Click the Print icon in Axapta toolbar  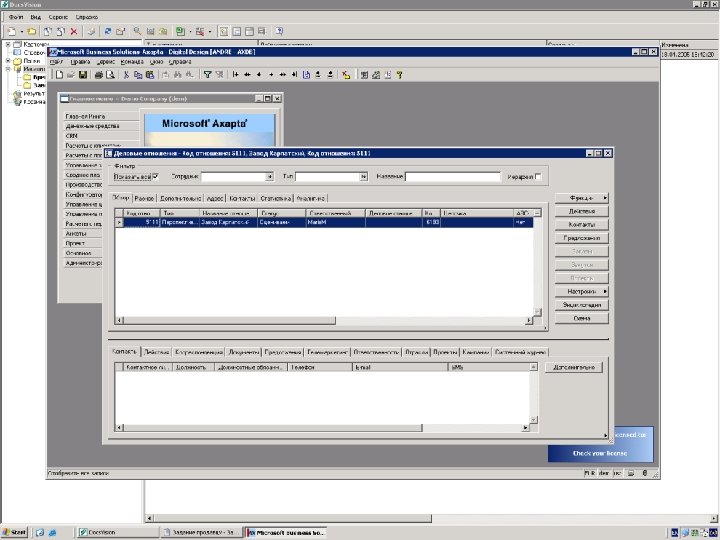[98, 74]
